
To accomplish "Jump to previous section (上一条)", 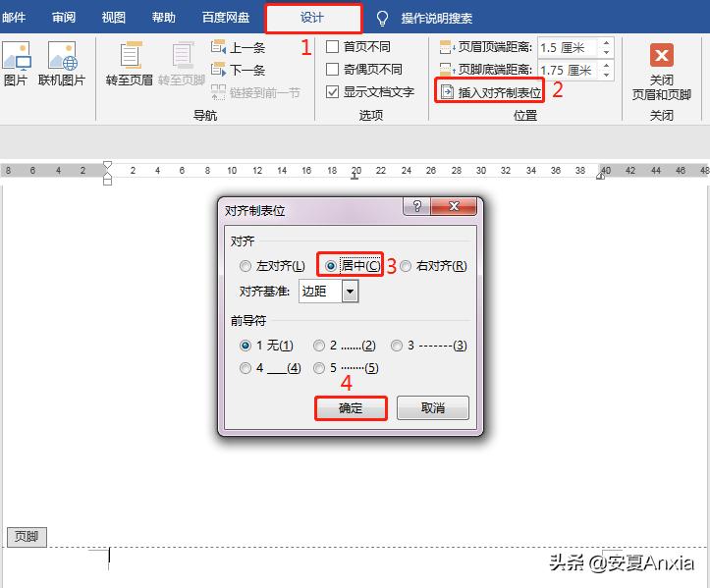I will [x=239, y=47].
